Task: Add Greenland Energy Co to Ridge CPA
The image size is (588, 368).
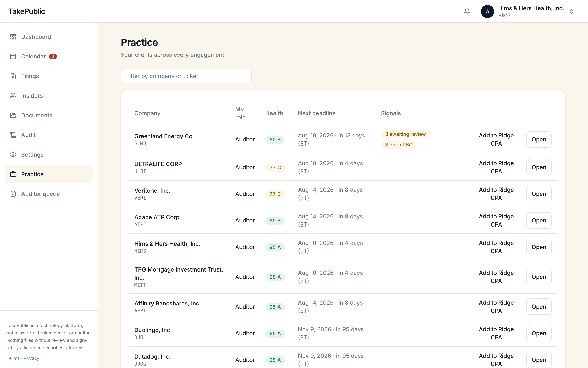Action: [496, 139]
